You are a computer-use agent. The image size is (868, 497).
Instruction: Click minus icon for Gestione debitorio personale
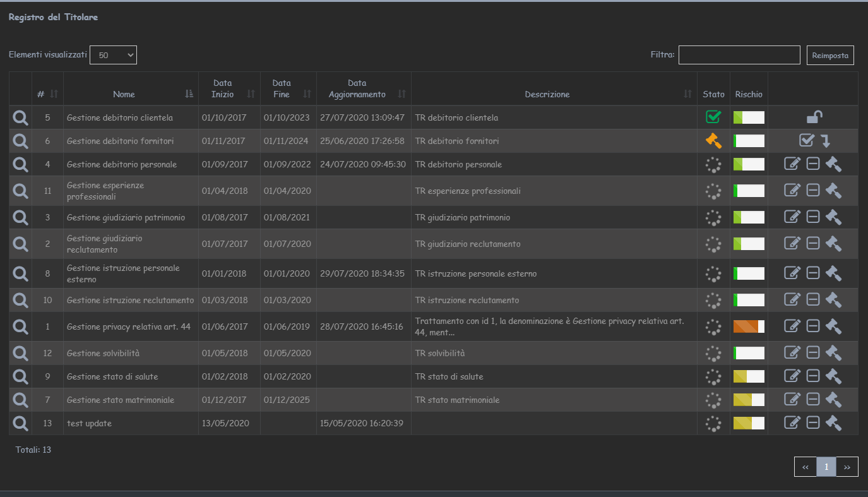click(x=813, y=164)
